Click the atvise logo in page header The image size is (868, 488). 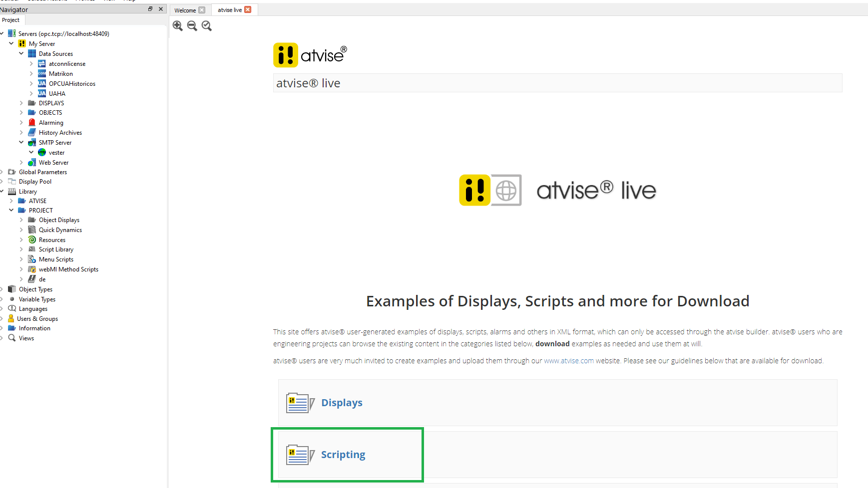click(x=310, y=55)
